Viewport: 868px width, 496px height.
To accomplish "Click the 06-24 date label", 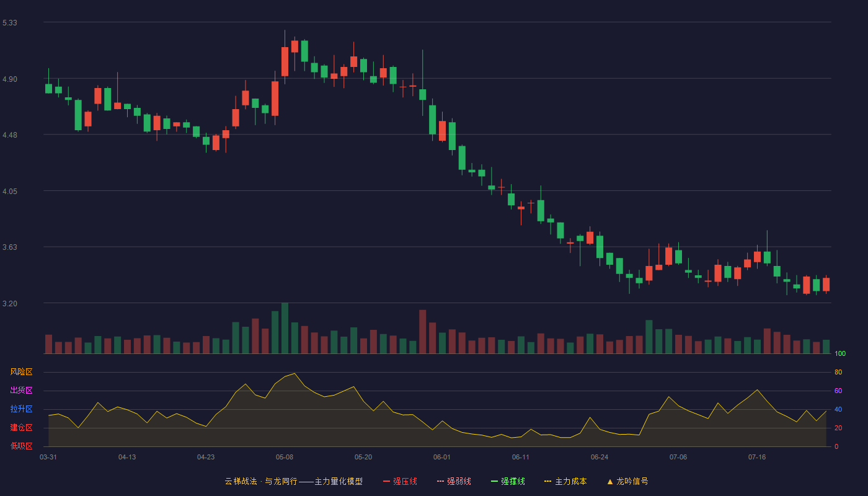I will tap(600, 457).
